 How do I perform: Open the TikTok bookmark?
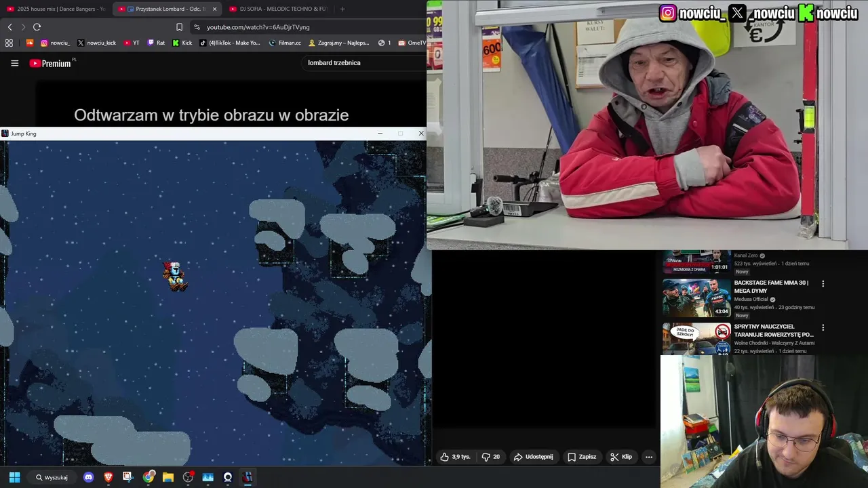pos(230,43)
